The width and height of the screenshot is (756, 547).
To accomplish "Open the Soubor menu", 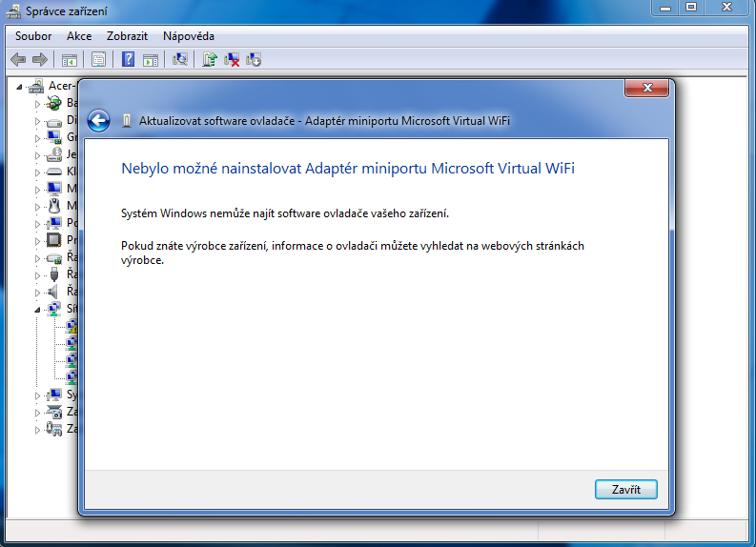I will (x=33, y=36).
